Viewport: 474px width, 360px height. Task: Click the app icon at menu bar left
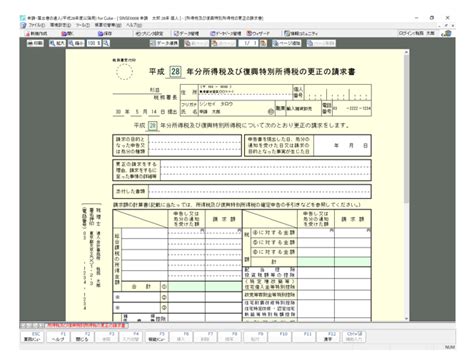tap(23, 25)
